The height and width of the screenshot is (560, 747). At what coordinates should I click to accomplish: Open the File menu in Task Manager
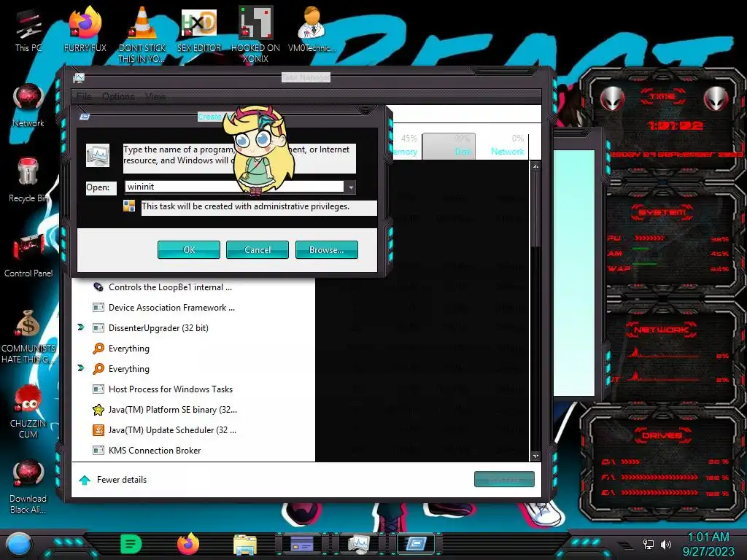pyautogui.click(x=84, y=96)
